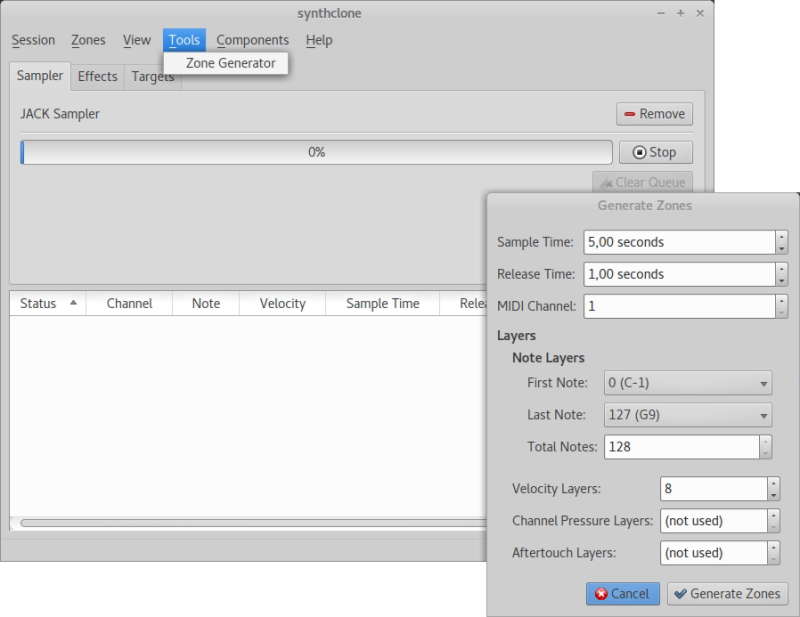Close the Tools menu
The width and height of the screenshot is (800, 617).
(184, 40)
